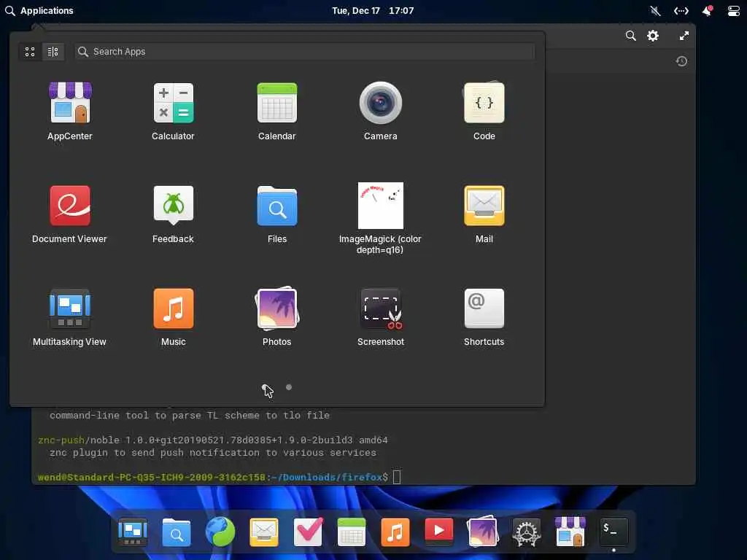Click Applications menu in top panel

click(39, 10)
